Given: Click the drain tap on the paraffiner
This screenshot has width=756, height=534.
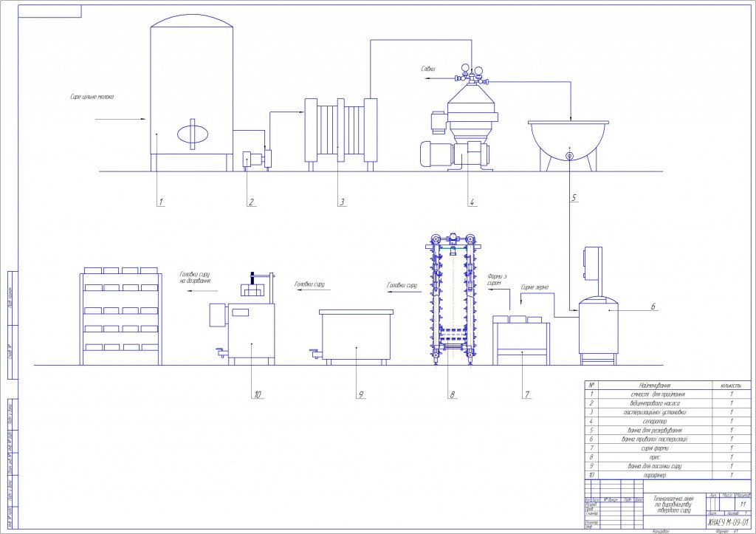Looking at the screenshot, I should [x=221, y=352].
